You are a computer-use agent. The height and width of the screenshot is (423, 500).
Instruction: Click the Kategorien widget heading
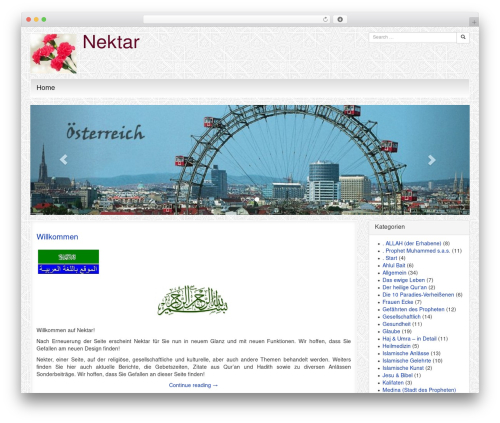[390, 227]
